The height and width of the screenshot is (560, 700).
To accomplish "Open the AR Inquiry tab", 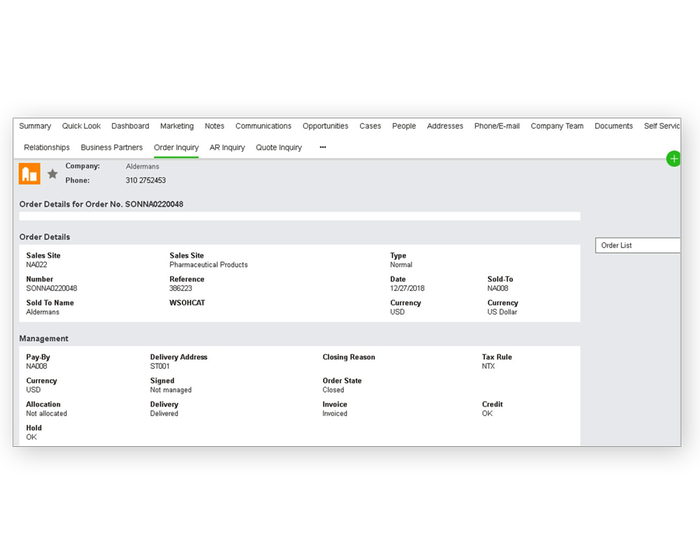I will point(227,147).
